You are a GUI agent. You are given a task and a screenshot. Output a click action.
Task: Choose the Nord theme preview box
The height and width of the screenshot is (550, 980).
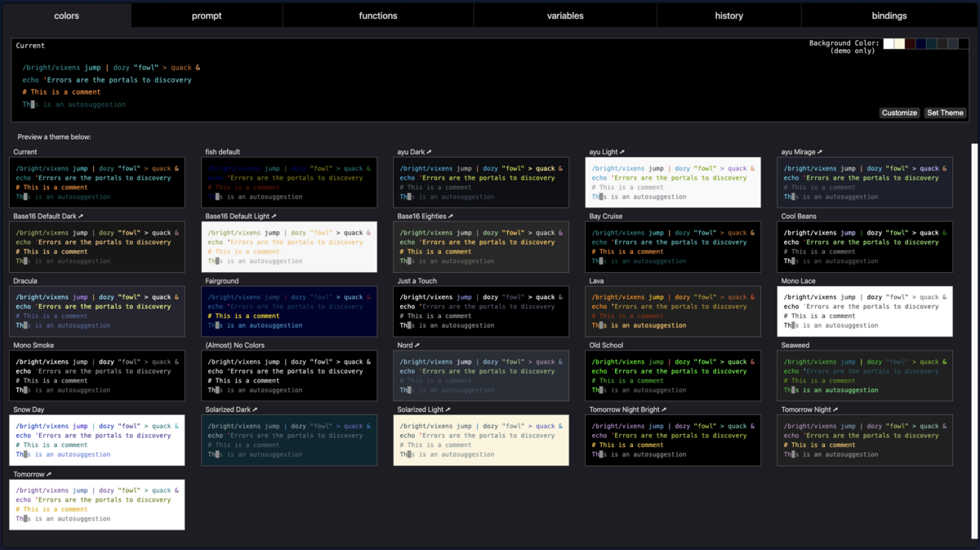(x=481, y=376)
